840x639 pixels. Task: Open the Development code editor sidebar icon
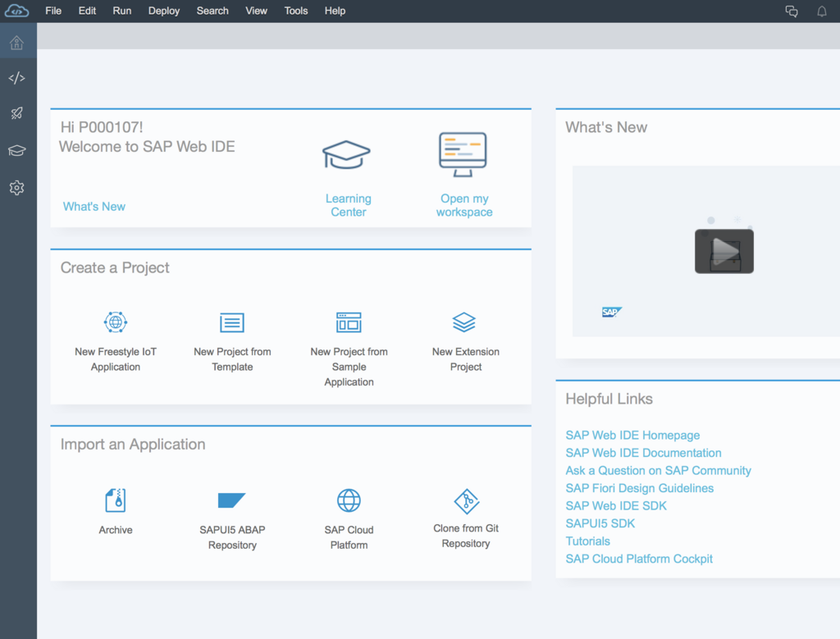tap(16, 78)
